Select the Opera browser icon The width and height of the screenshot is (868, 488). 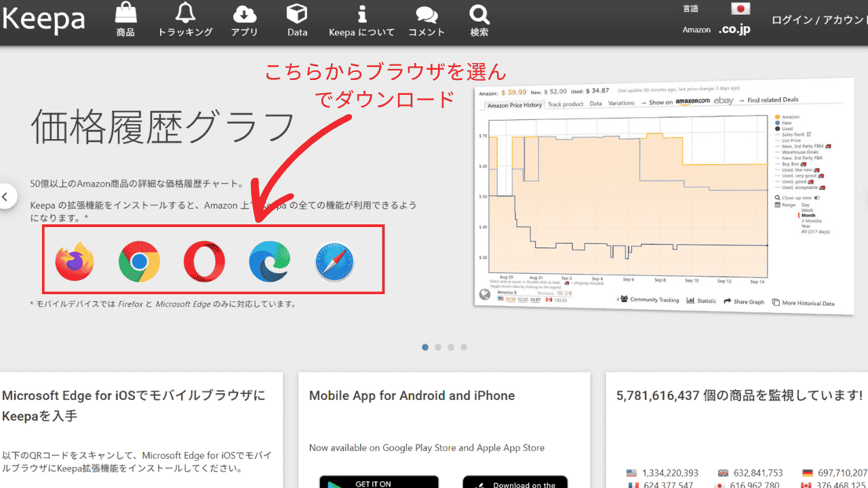[204, 262]
